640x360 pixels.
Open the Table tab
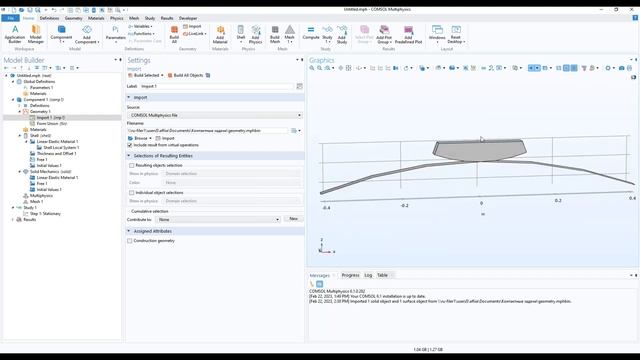382,275
